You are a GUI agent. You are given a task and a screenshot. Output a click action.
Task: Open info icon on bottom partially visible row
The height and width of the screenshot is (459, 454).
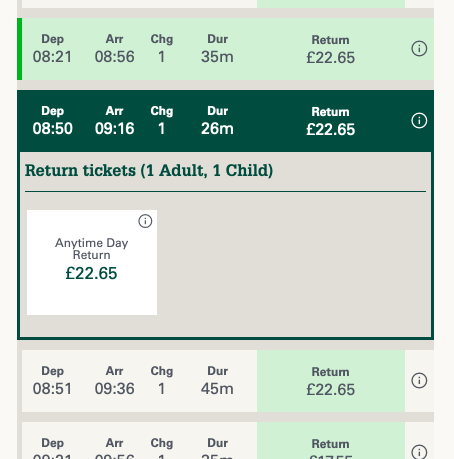[419, 452]
